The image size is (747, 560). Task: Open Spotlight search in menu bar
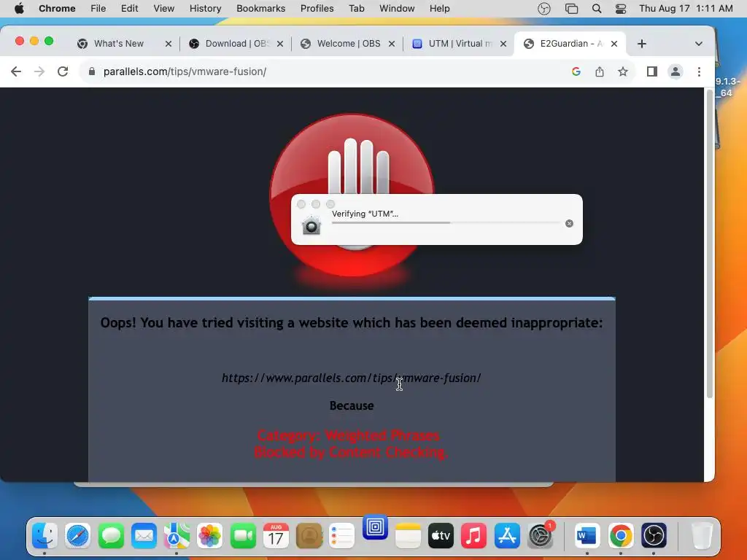coord(596,9)
